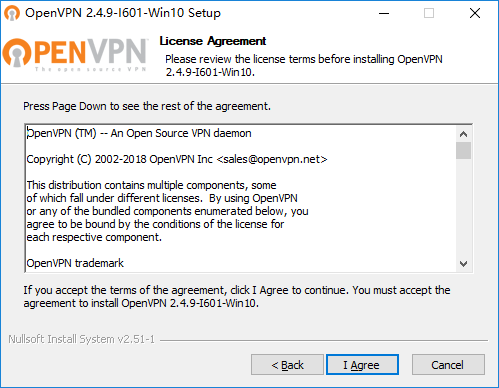Viewport: 499px width, 388px height.
Task: Close the OpenVPN Setup window
Action: point(475,13)
